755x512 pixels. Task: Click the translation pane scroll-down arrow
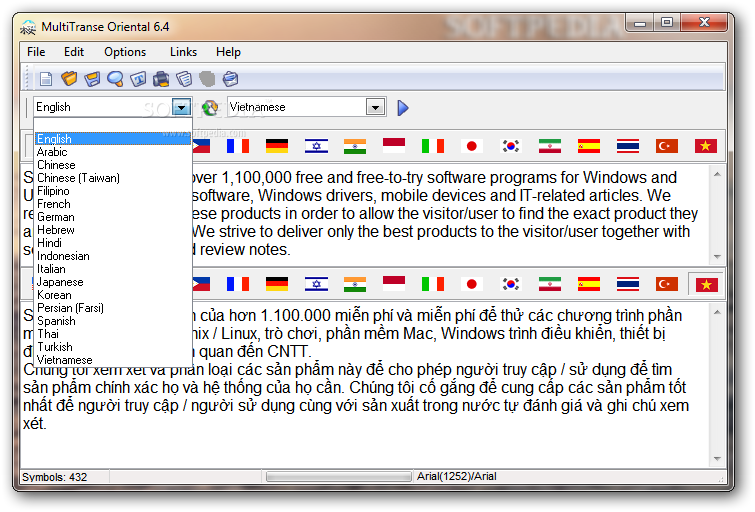717,459
